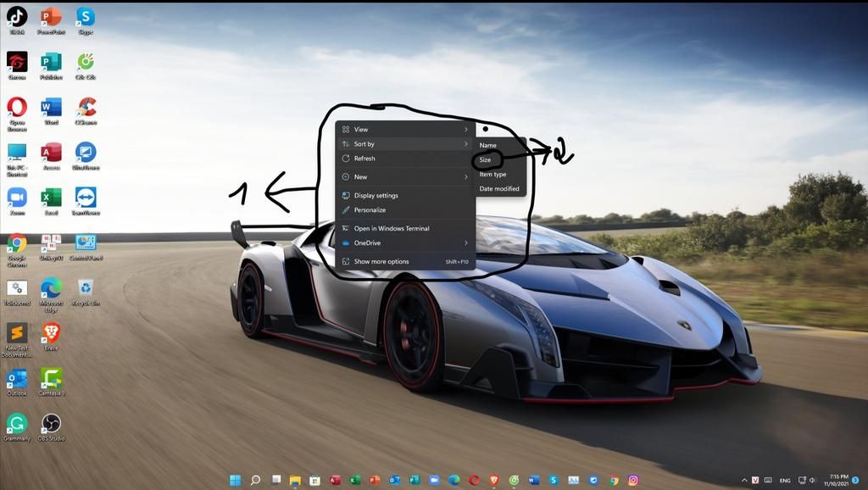This screenshot has width=868, height=490.
Task: Click Show more options entry
Action: 405,261
